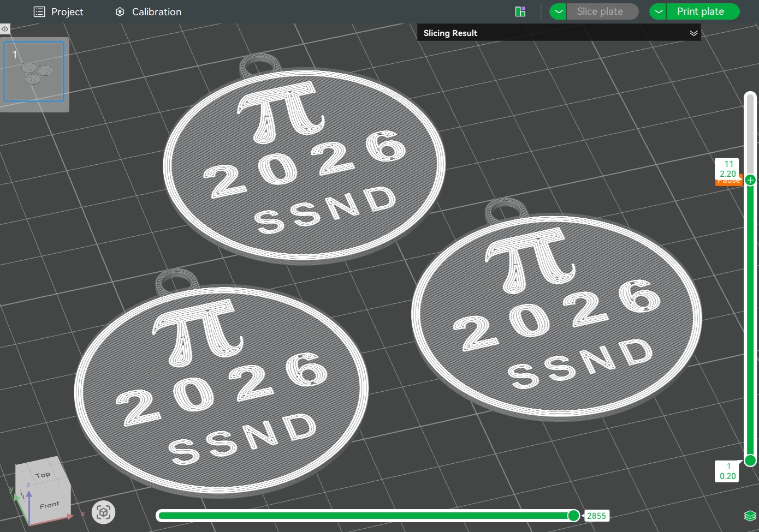759x532 pixels.
Task: Click the Calibration gear icon
Action: [x=120, y=12]
